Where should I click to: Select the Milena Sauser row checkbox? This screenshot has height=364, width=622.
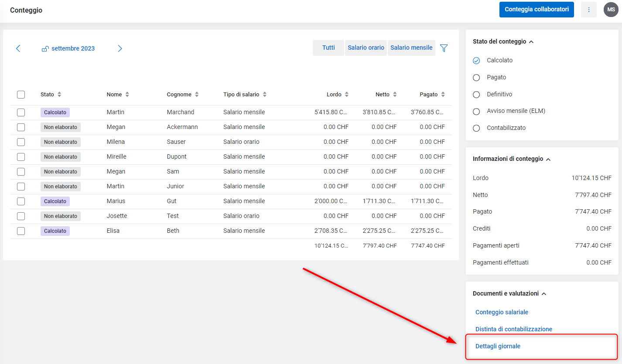tap(21, 142)
